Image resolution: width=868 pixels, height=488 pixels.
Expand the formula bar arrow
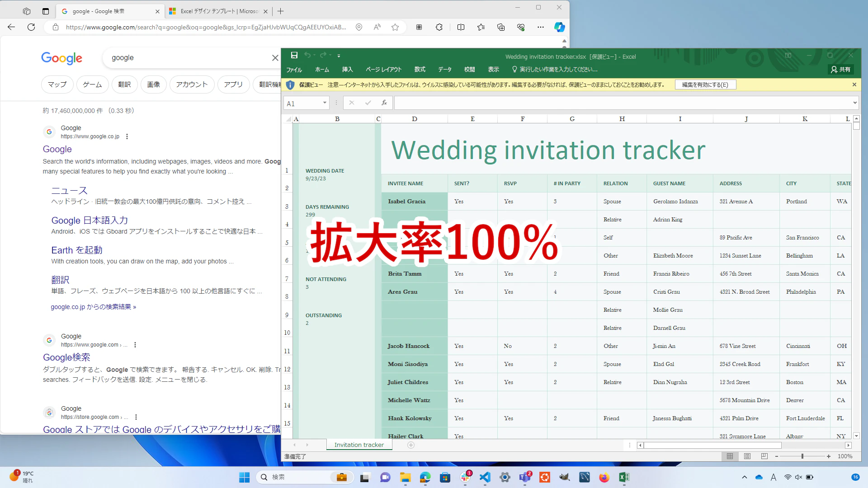point(855,103)
